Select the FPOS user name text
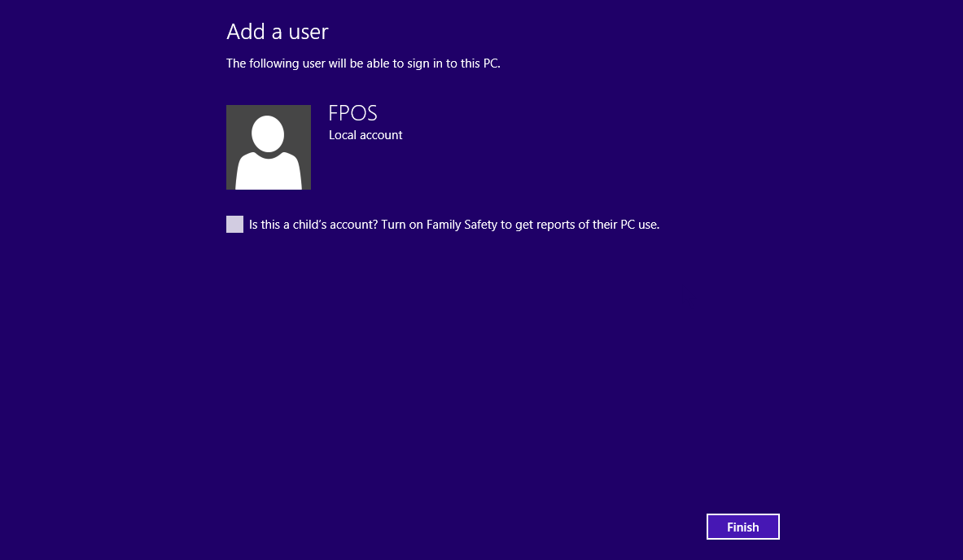 click(352, 113)
